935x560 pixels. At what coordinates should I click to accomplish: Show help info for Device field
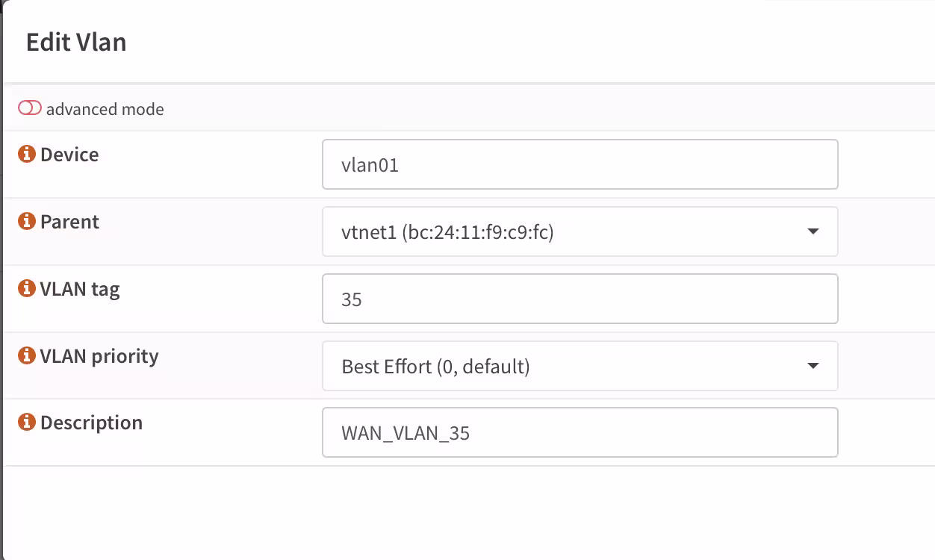(x=27, y=155)
